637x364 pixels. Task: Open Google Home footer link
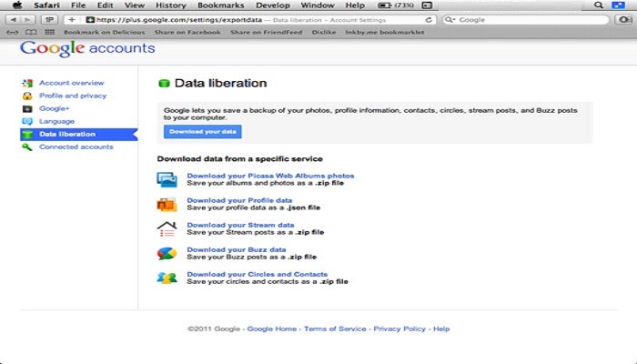pyautogui.click(x=272, y=329)
